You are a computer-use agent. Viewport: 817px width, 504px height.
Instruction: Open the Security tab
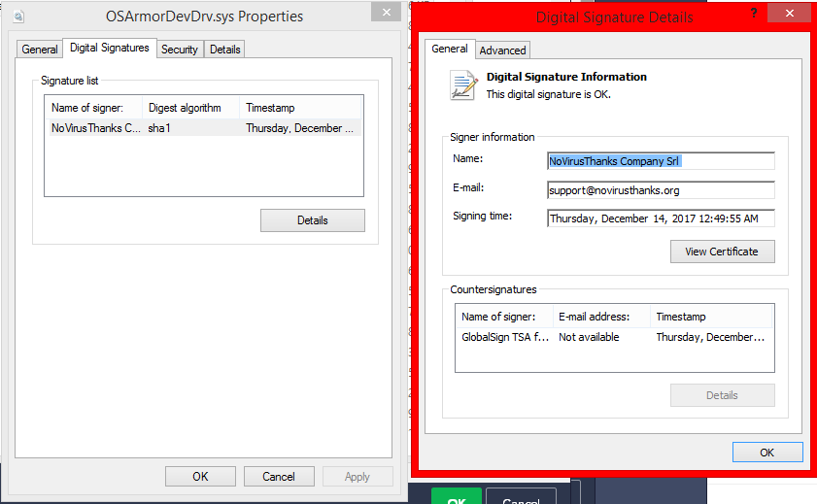180,50
